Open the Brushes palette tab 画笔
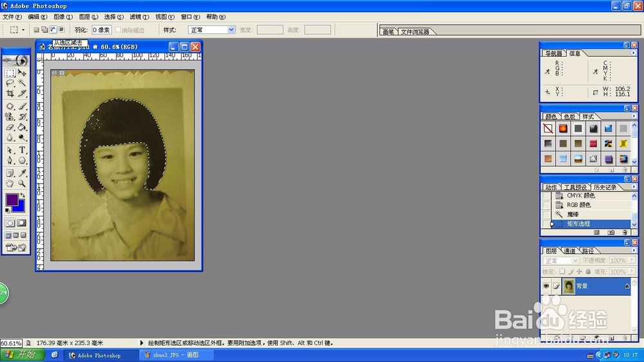Viewport: 644px width, 362px height. [388, 32]
